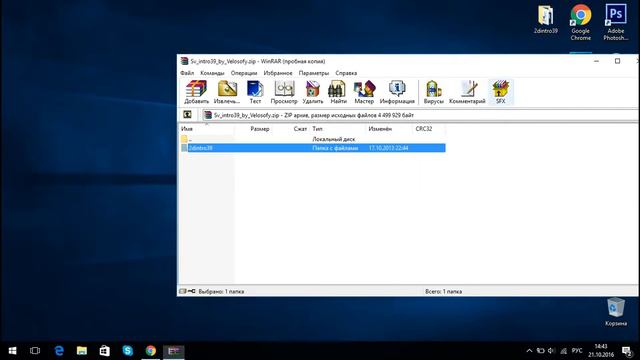
Task: Click the WinRAR taskbar button
Action: click(174, 351)
